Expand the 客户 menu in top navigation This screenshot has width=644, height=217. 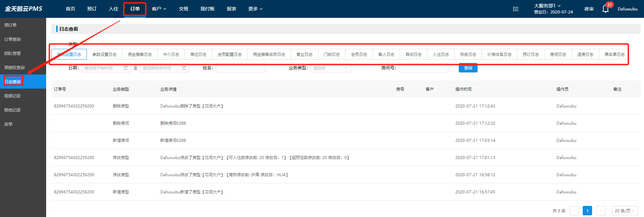click(x=159, y=9)
